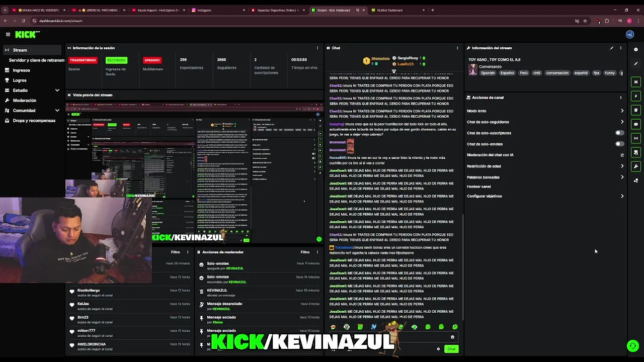The height and width of the screenshot is (362, 644).
Task: Open the AI chat moderation link icon
Action: pyautogui.click(x=622, y=155)
